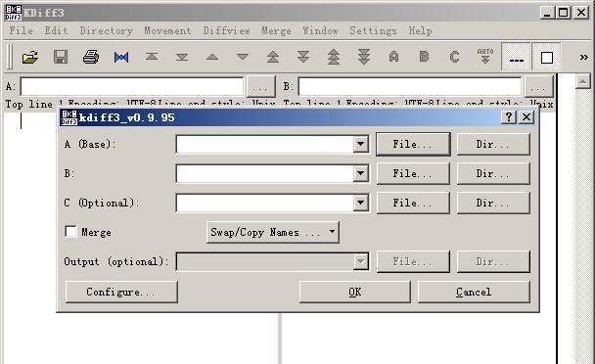595x364 pixels.
Task: Click the C (Optional) path input field
Action: (265, 203)
